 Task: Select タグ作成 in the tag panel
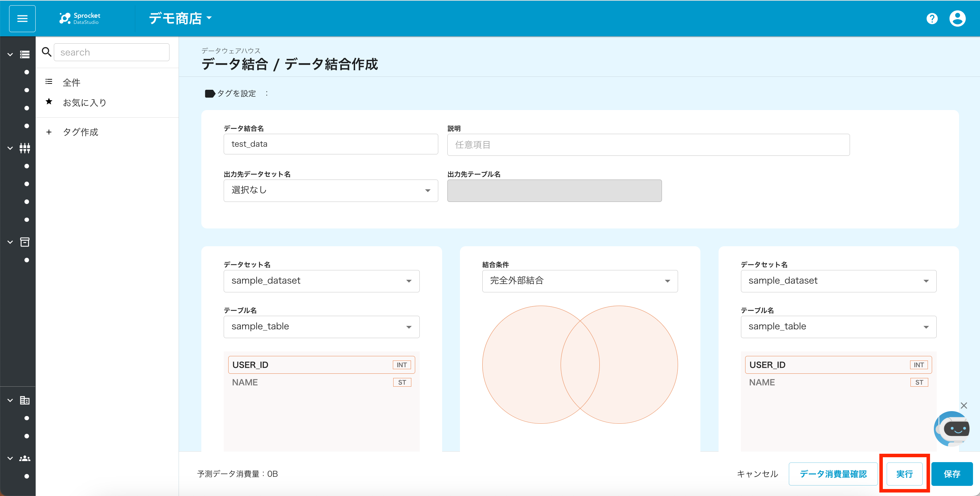(80, 132)
